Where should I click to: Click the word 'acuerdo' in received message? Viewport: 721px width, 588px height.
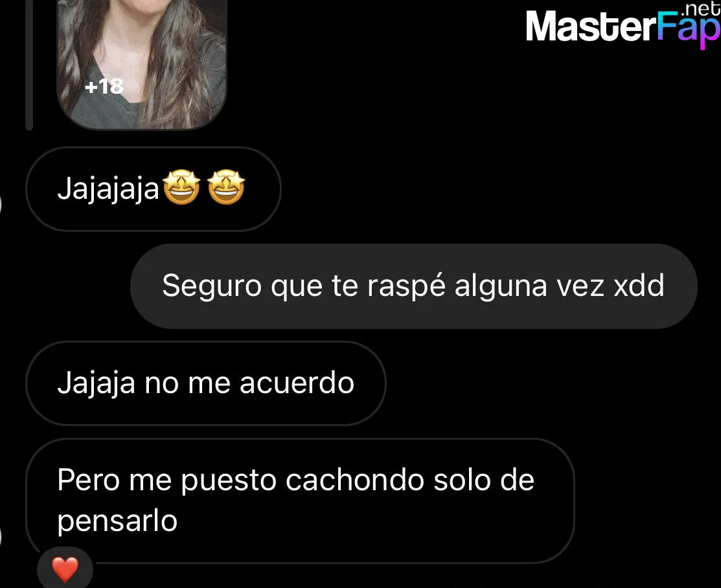point(297,383)
